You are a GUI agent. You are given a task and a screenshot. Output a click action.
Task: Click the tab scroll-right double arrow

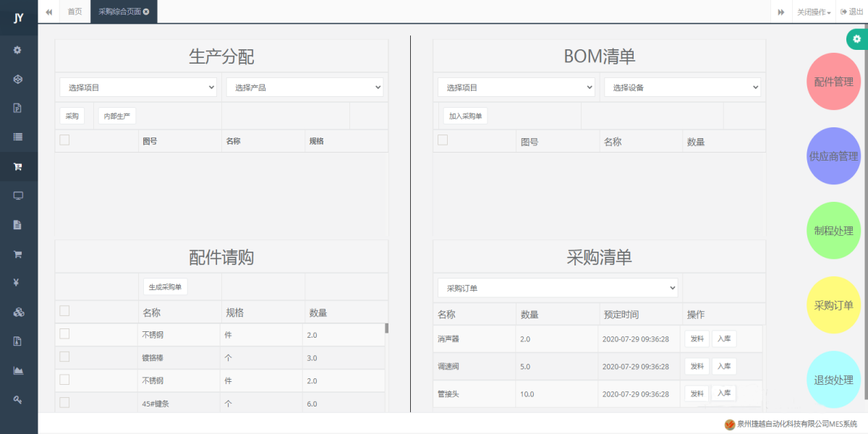pos(781,12)
